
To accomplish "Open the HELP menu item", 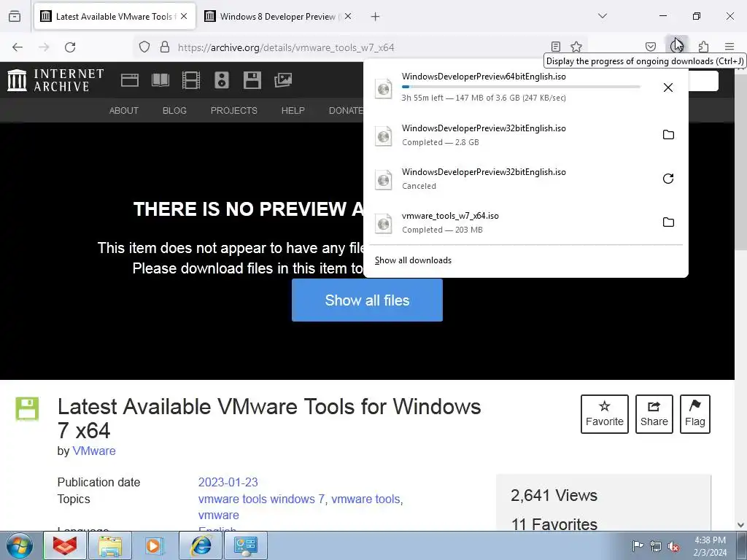I will (x=293, y=111).
